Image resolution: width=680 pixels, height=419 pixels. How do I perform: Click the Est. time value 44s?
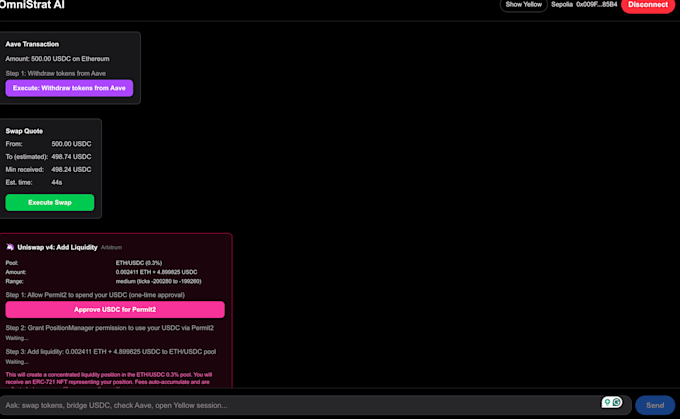(56, 182)
